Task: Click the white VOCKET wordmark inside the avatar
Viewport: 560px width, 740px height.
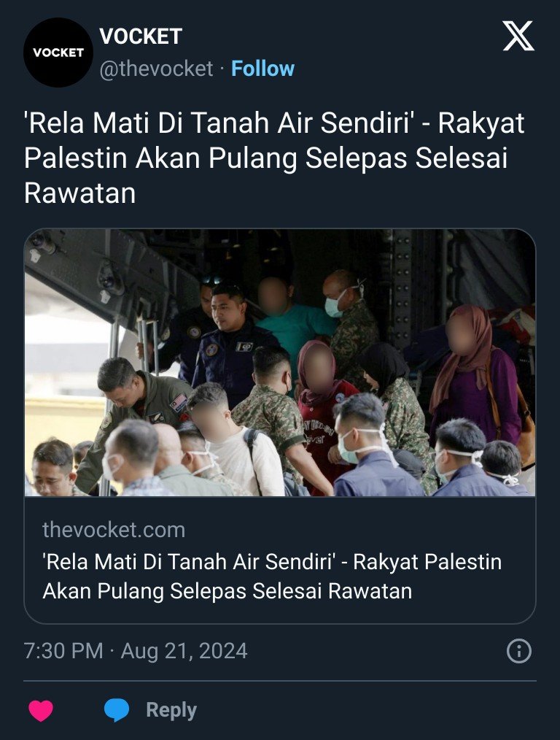Action: (58, 53)
